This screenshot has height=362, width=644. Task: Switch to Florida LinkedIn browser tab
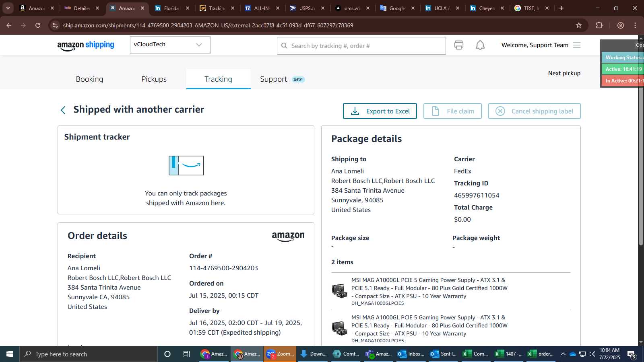click(x=171, y=8)
